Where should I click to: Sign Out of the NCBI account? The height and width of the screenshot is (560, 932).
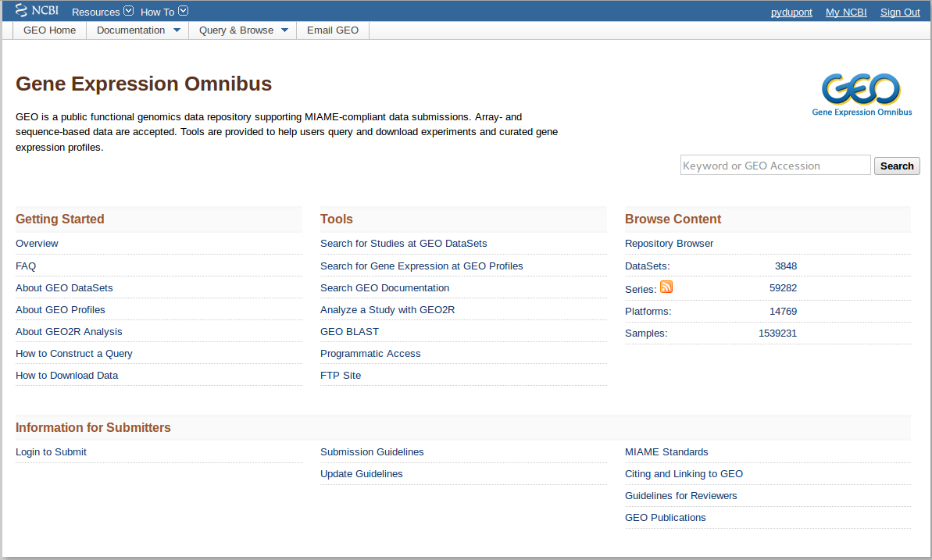point(900,12)
